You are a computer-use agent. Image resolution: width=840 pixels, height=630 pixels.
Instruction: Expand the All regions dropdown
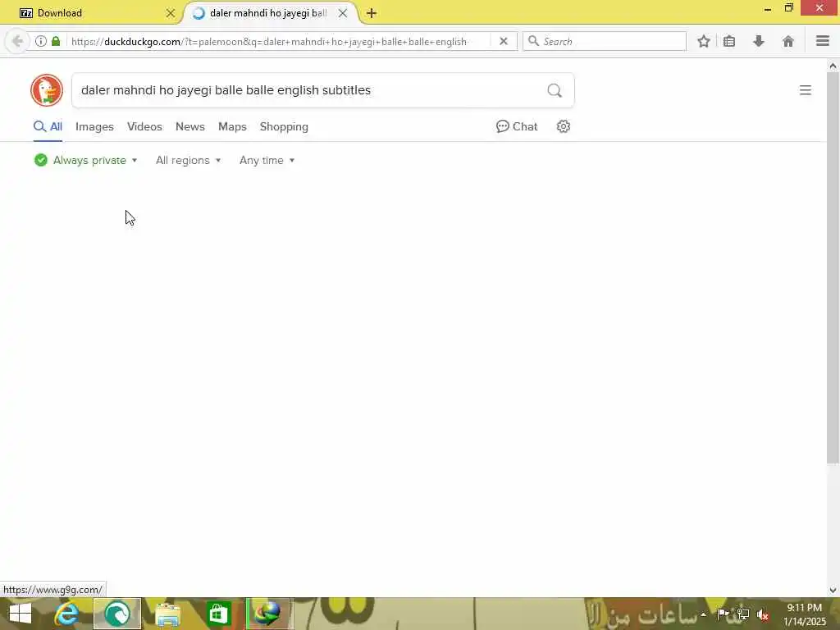pos(188,160)
